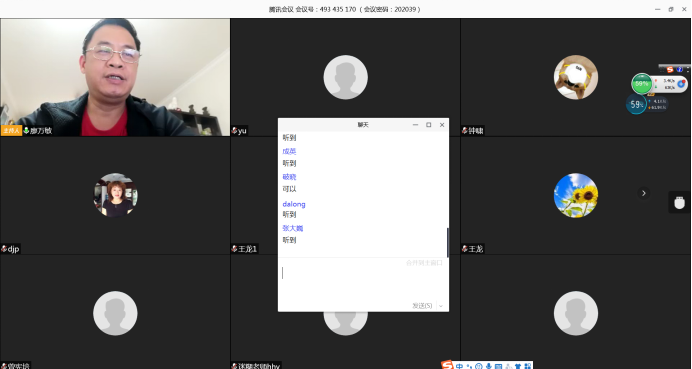Open the default avatar in the bottom-right tile
This screenshot has height=369, width=692.
pyautogui.click(x=576, y=313)
